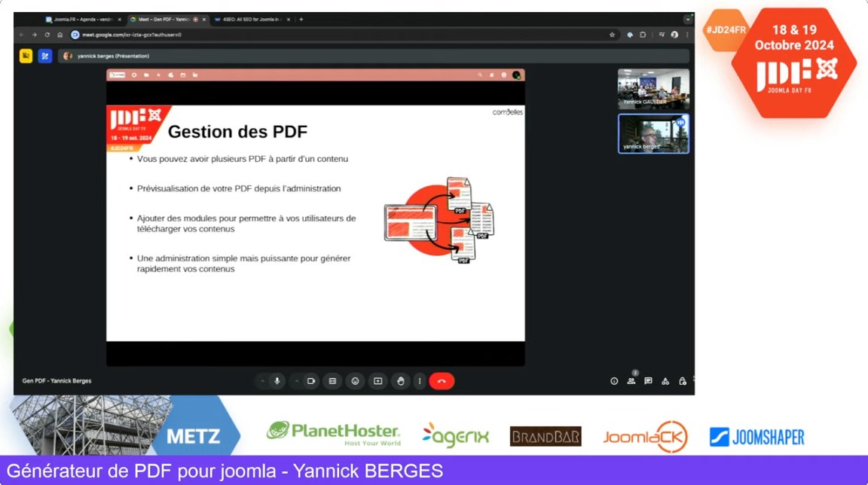
Task: Open meeting details info icon
Action: [x=614, y=381]
